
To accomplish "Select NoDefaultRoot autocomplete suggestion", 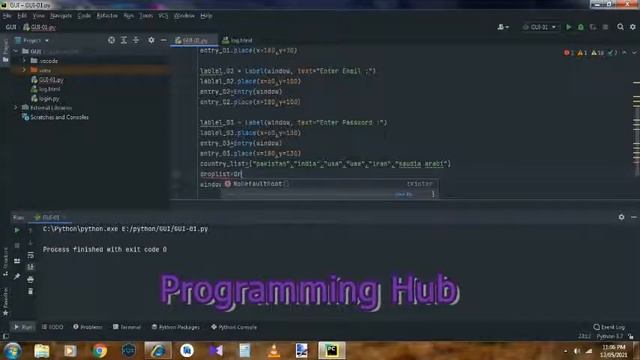I will pos(330,184).
